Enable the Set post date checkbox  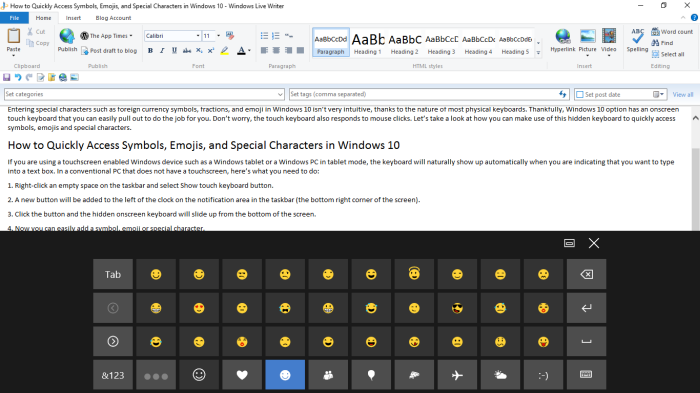click(x=580, y=95)
